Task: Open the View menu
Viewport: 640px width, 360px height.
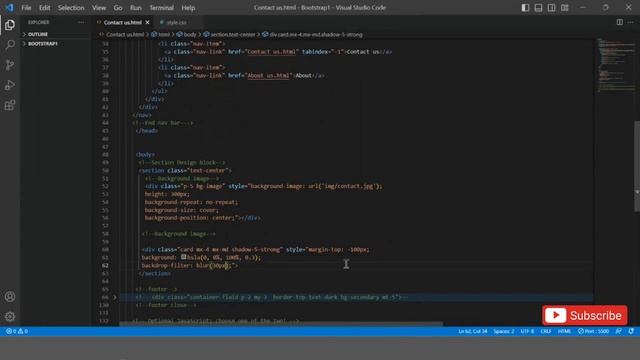Action: 99,8
